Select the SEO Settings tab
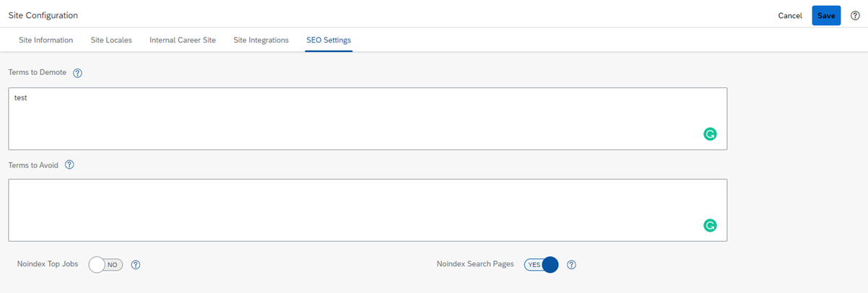The image size is (868, 293). [329, 40]
